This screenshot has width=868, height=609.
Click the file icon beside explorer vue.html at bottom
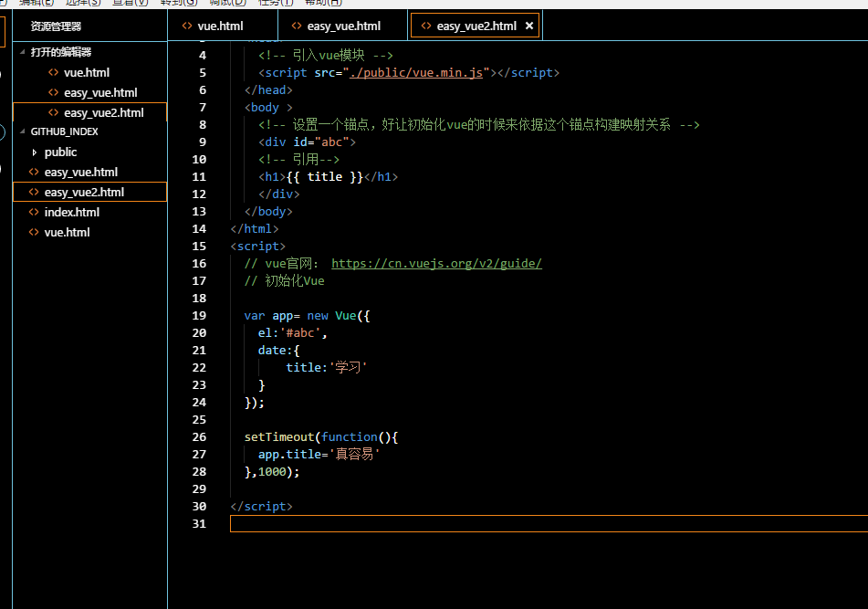coord(34,232)
